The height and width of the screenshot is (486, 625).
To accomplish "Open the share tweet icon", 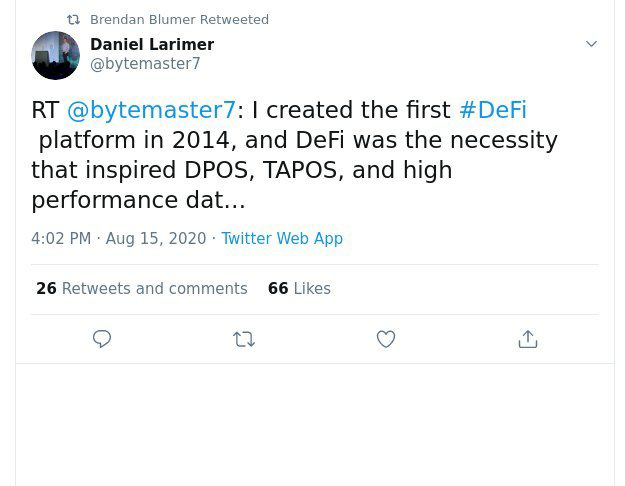I will 528,339.
